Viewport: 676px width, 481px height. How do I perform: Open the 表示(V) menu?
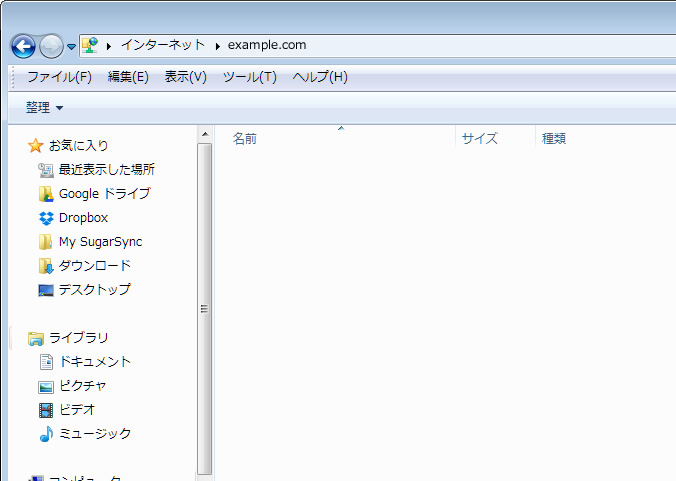185,77
